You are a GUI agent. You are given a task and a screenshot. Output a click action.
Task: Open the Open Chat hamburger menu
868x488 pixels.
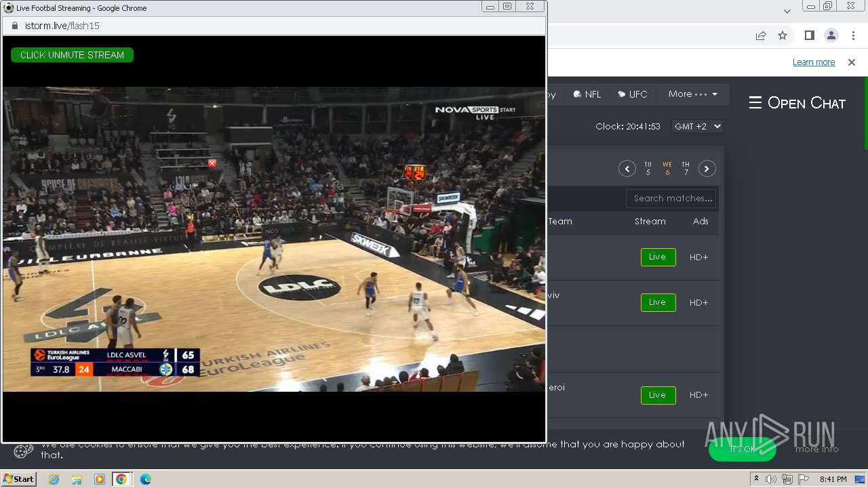coord(755,103)
